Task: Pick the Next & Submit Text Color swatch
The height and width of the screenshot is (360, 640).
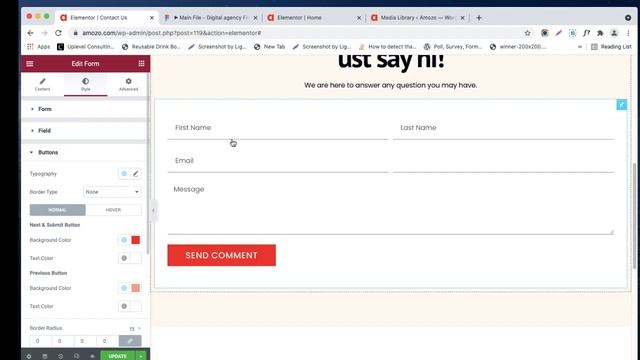Action: [136, 258]
